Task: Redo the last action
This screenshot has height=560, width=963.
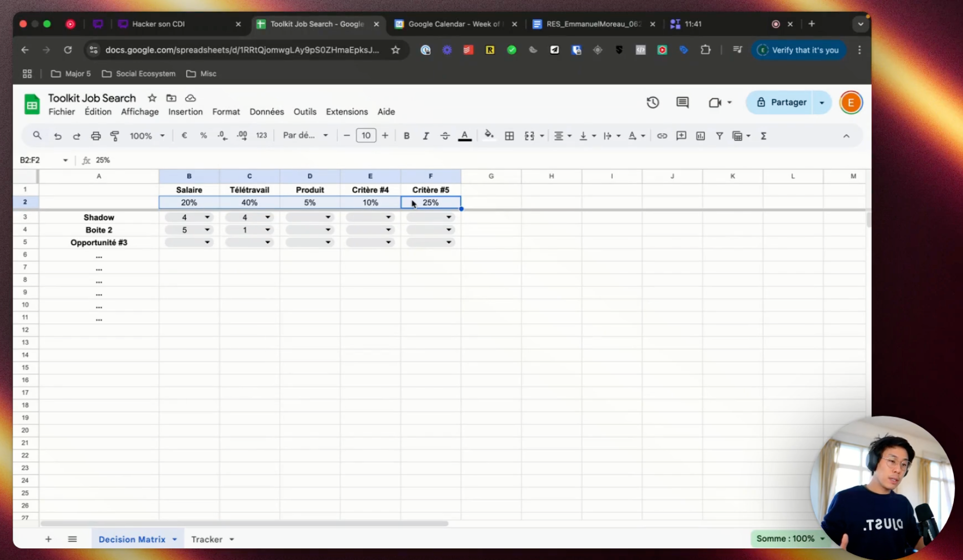Action: click(x=76, y=136)
